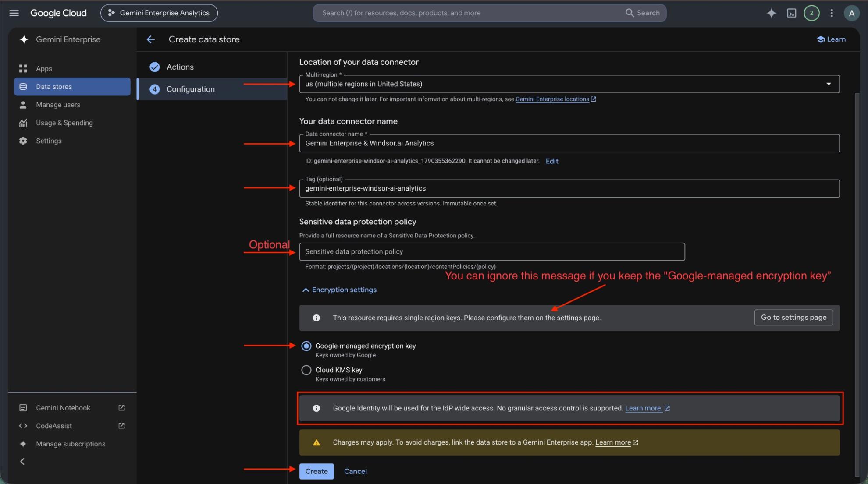Image resolution: width=868 pixels, height=484 pixels.
Task: Click the Create button
Action: (317, 471)
